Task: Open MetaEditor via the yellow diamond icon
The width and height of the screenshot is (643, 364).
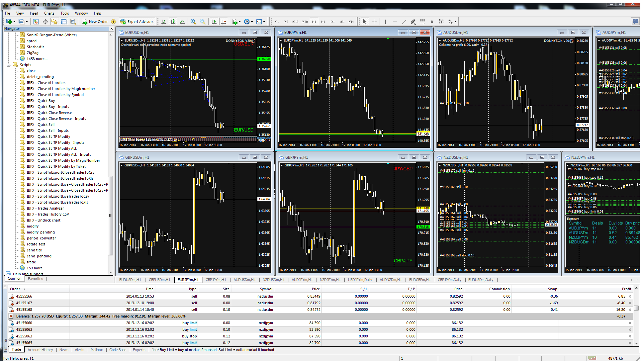Action: 114,22
